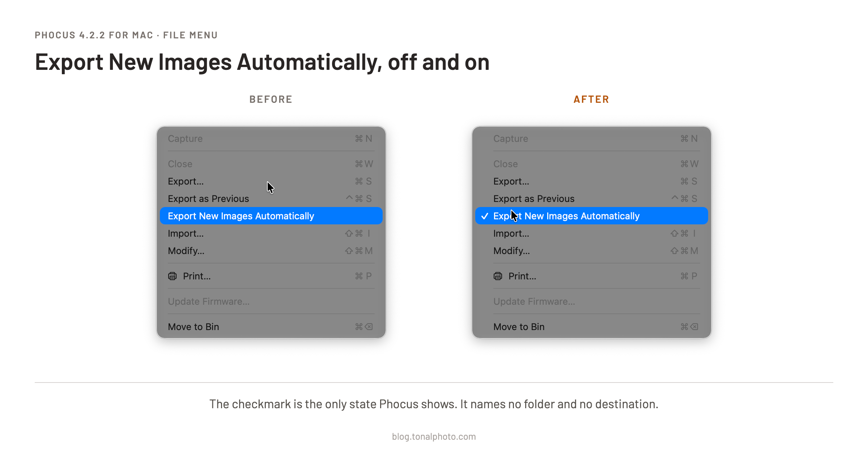Click the ⌘⌫ delete shortcut in the AFTER menu
Image resolution: width=868 pixels, height=456 pixels.
pos(689,327)
